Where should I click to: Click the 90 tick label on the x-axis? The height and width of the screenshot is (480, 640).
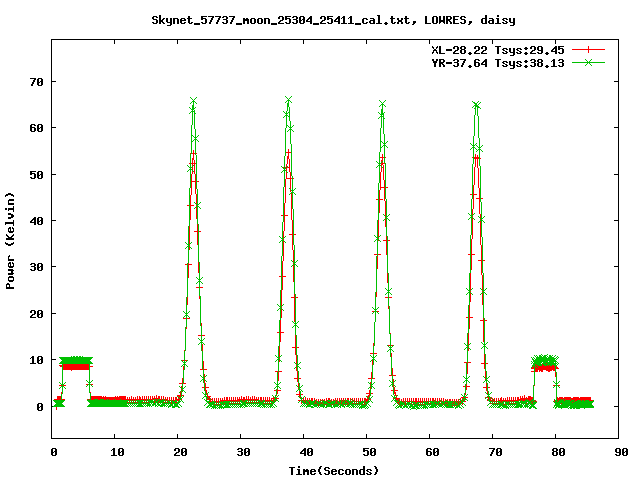click(621, 452)
